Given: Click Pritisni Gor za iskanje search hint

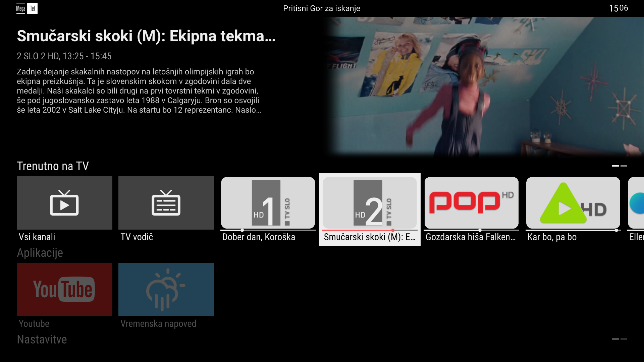Looking at the screenshot, I should click(x=321, y=8).
